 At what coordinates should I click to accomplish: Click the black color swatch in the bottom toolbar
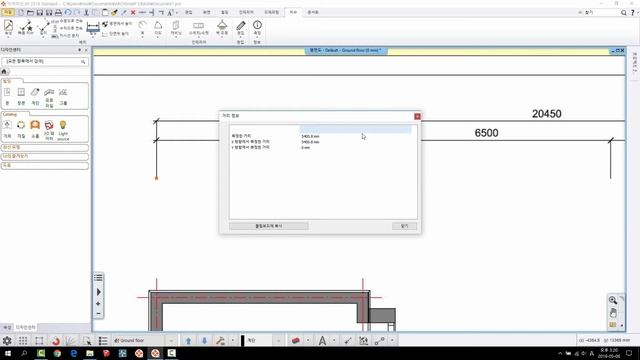(x=242, y=340)
